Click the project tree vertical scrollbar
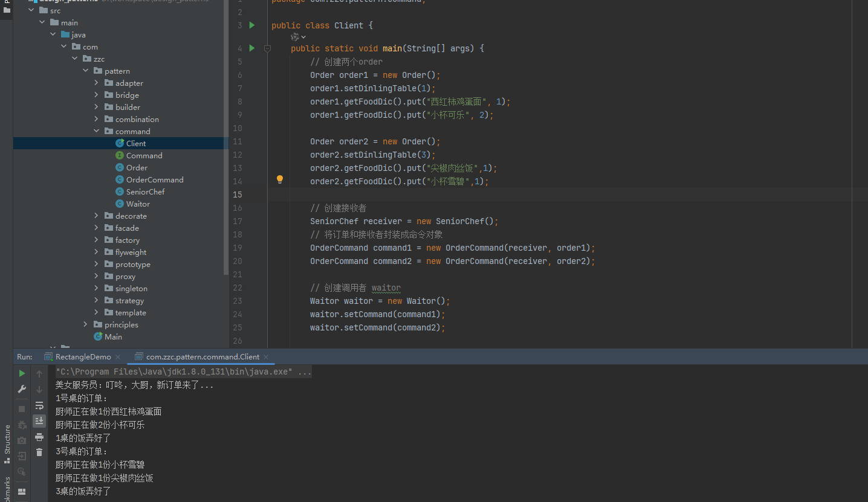The height and width of the screenshot is (502, 868). [226, 139]
